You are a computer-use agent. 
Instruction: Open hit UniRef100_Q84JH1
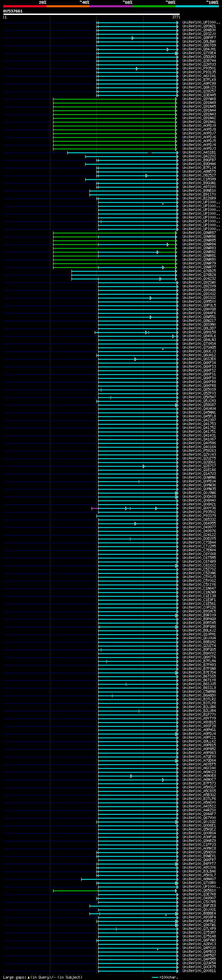199,49
